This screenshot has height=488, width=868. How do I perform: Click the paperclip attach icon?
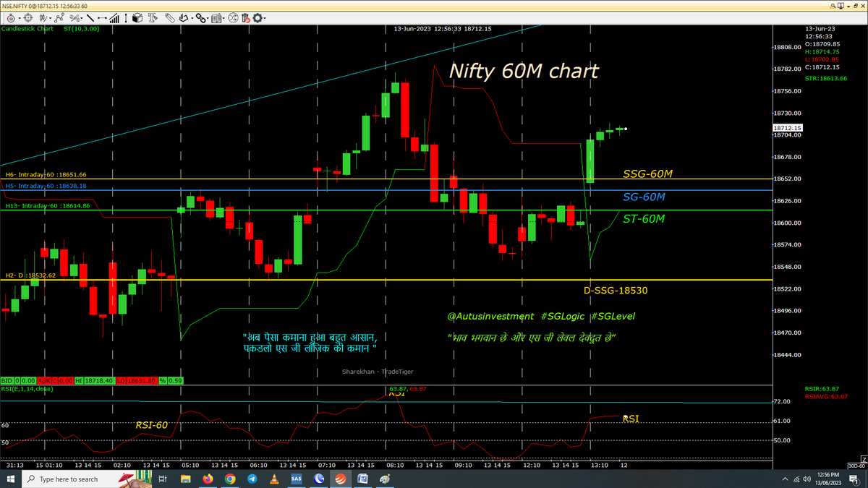[170, 18]
